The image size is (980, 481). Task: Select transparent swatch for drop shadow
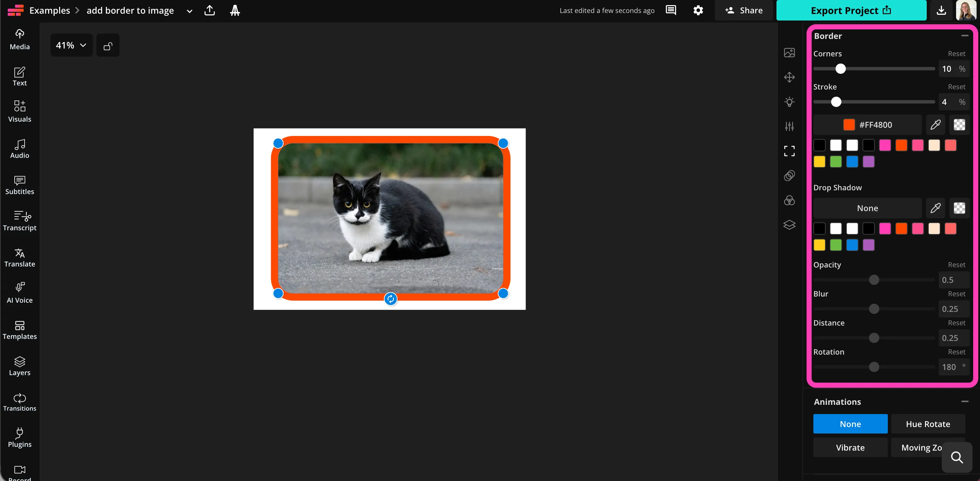959,208
